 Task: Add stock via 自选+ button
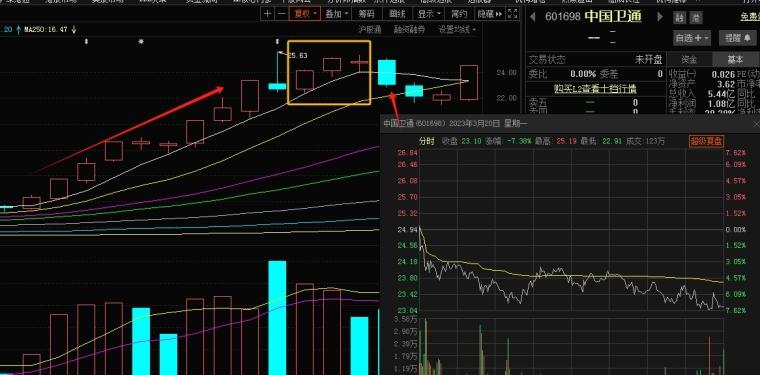[692, 37]
